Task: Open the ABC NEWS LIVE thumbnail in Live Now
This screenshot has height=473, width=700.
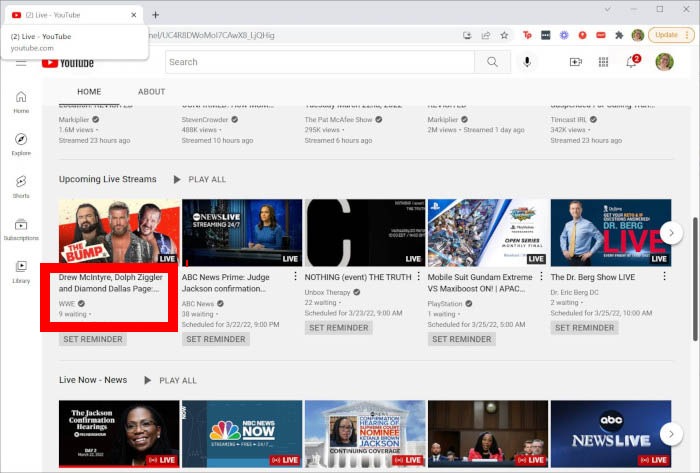Action: pyautogui.click(x=611, y=434)
